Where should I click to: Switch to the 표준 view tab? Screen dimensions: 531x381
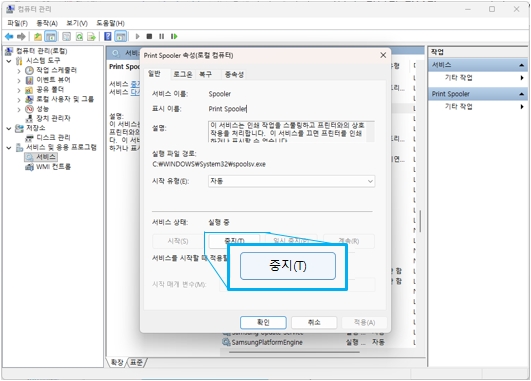tap(137, 363)
